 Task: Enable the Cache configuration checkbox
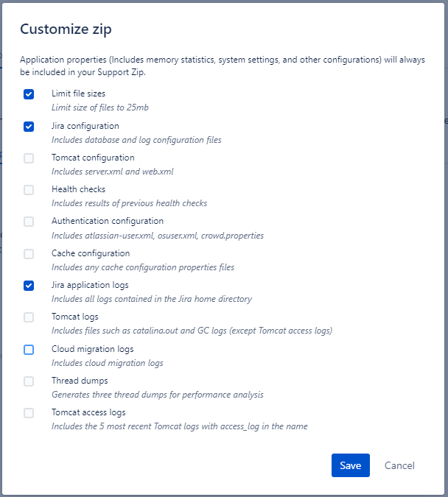coord(29,254)
